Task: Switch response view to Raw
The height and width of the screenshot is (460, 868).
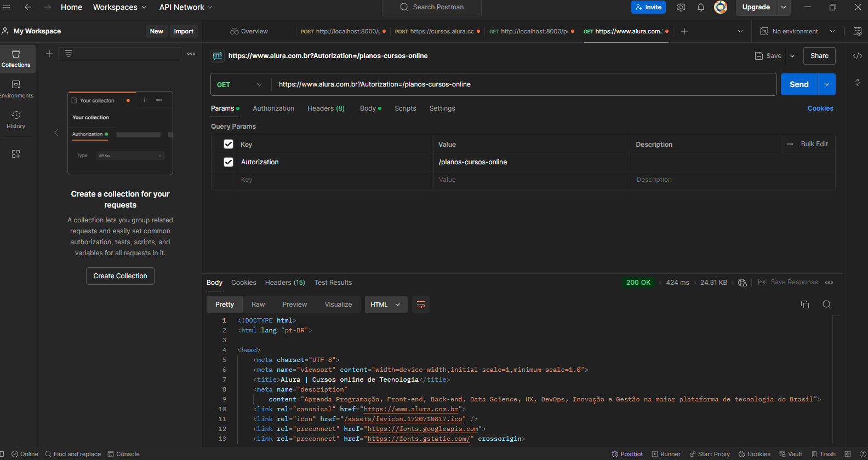Action: tap(258, 304)
